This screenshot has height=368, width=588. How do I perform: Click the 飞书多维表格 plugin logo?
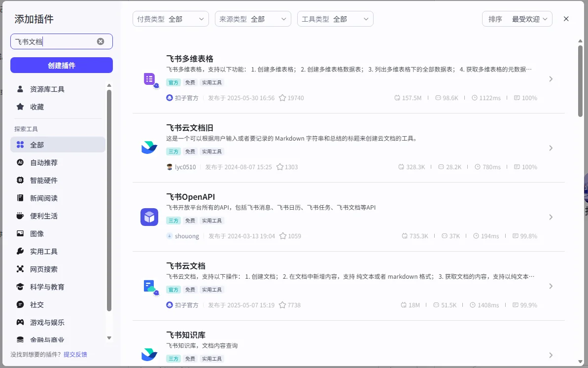point(150,79)
